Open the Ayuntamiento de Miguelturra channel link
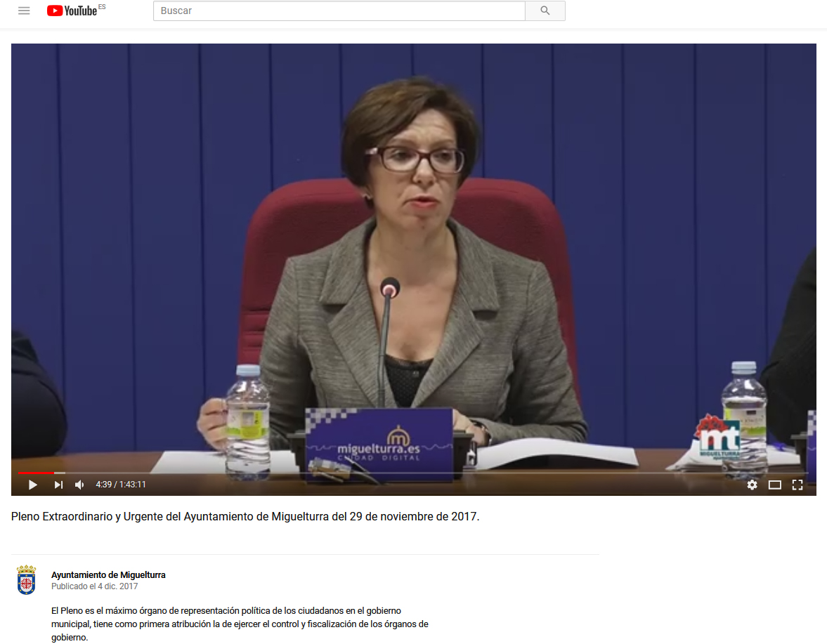This screenshot has height=644, width=827. (108, 574)
